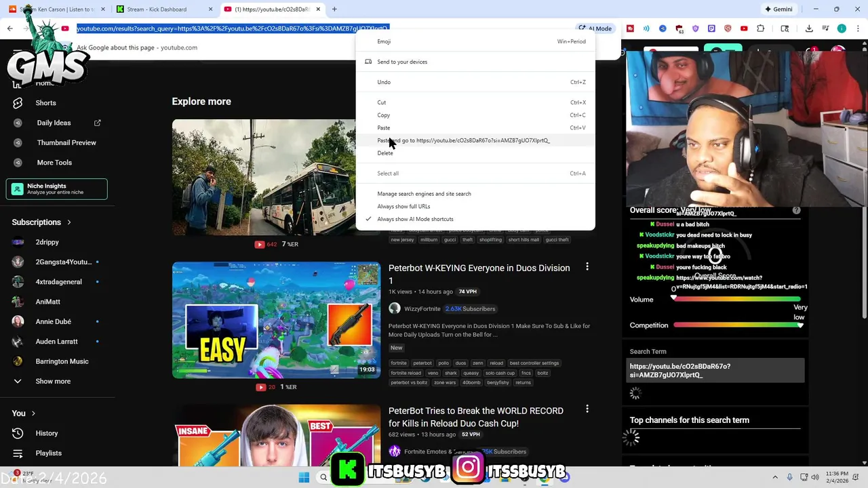Open History clock icon in sidebar
This screenshot has width=868, height=488.
pos(18,433)
